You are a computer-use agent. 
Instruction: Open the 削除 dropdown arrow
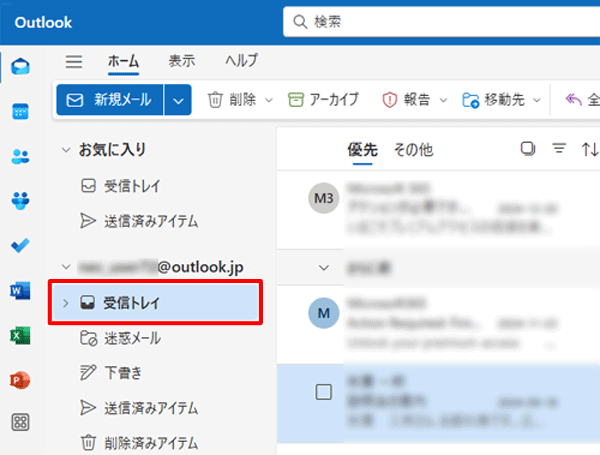[269, 100]
